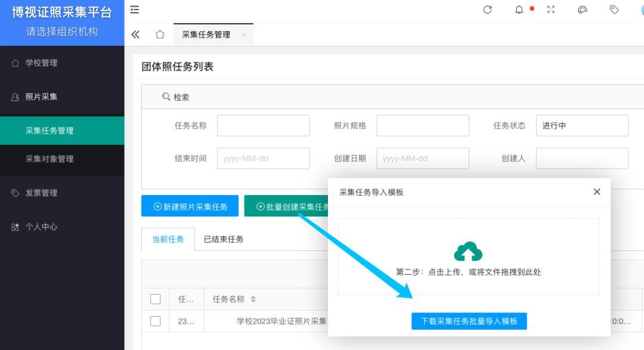Screen dimensions: 644x350
Task: Refresh the page using the reload icon
Action: pyautogui.click(x=488, y=10)
